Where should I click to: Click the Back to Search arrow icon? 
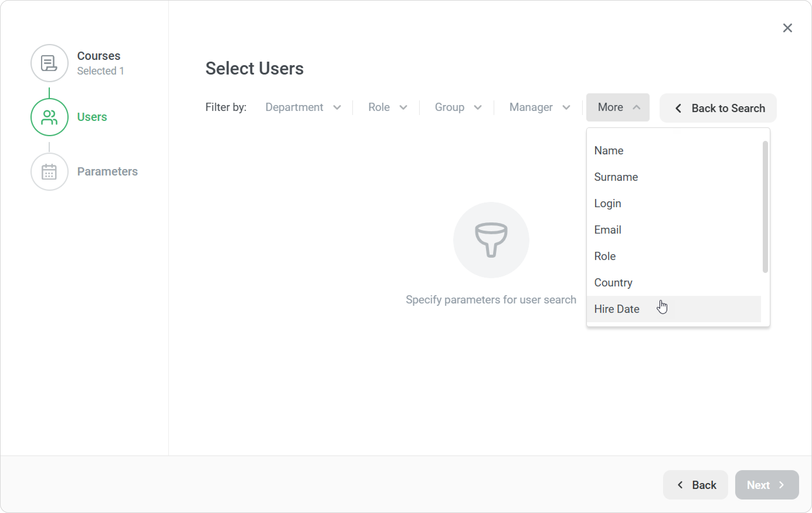[x=678, y=108]
